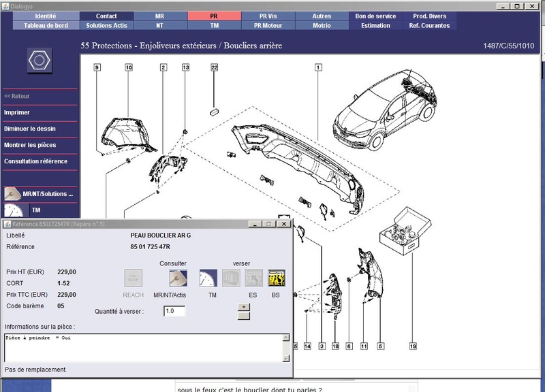Switch to the NT tab
The image size is (545, 392).
(x=160, y=25)
